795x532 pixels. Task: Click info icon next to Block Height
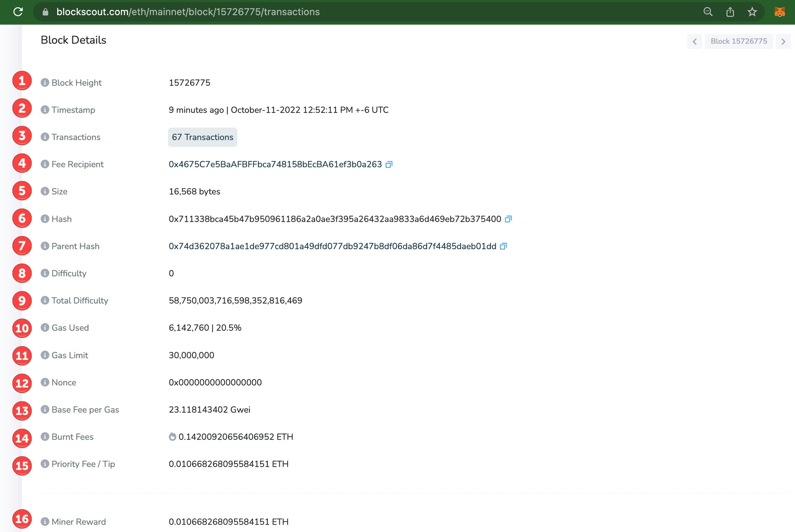[45, 82]
